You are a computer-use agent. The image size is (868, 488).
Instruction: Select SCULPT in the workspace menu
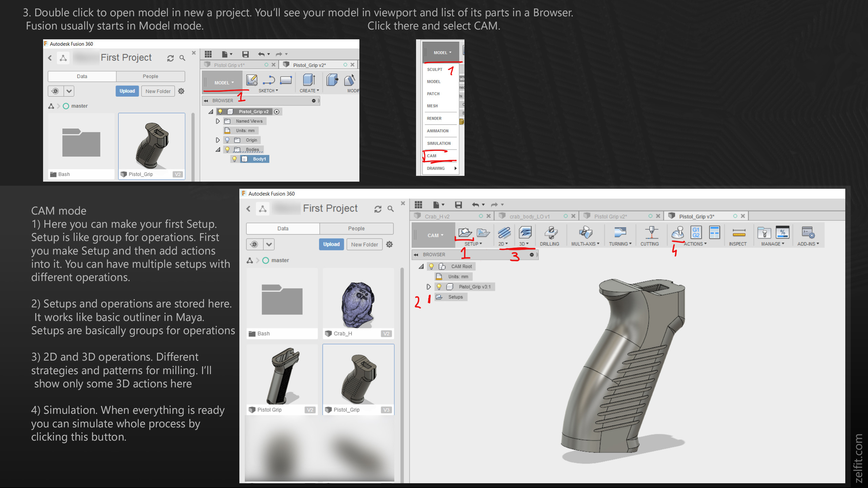pos(440,69)
